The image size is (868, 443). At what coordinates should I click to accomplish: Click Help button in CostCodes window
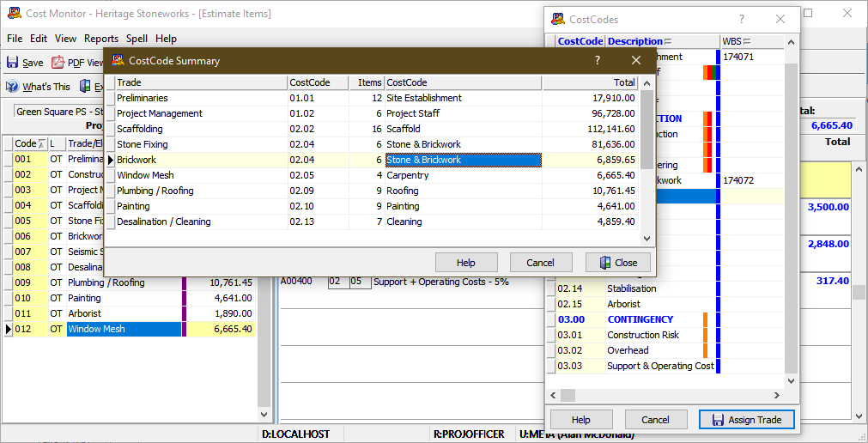tap(580, 420)
